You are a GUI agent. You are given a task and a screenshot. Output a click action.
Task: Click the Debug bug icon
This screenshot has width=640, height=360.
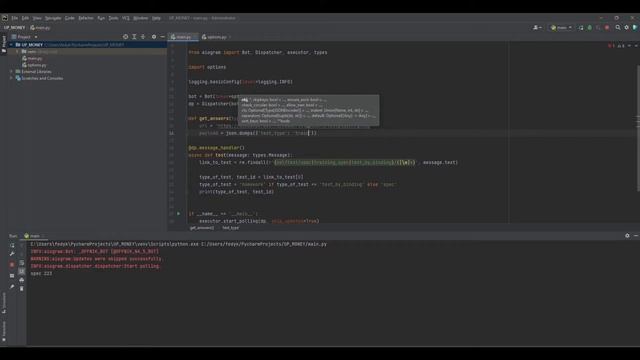click(589, 27)
